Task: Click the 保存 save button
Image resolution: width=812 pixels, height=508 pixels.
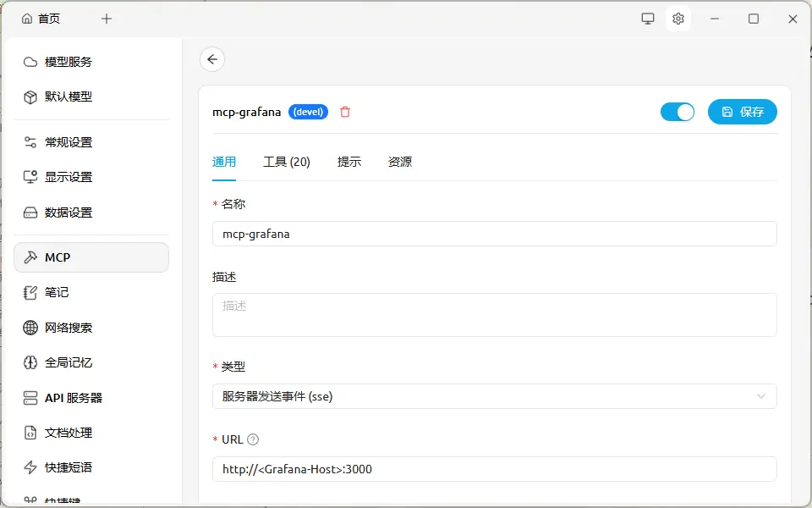Action: 742,112
